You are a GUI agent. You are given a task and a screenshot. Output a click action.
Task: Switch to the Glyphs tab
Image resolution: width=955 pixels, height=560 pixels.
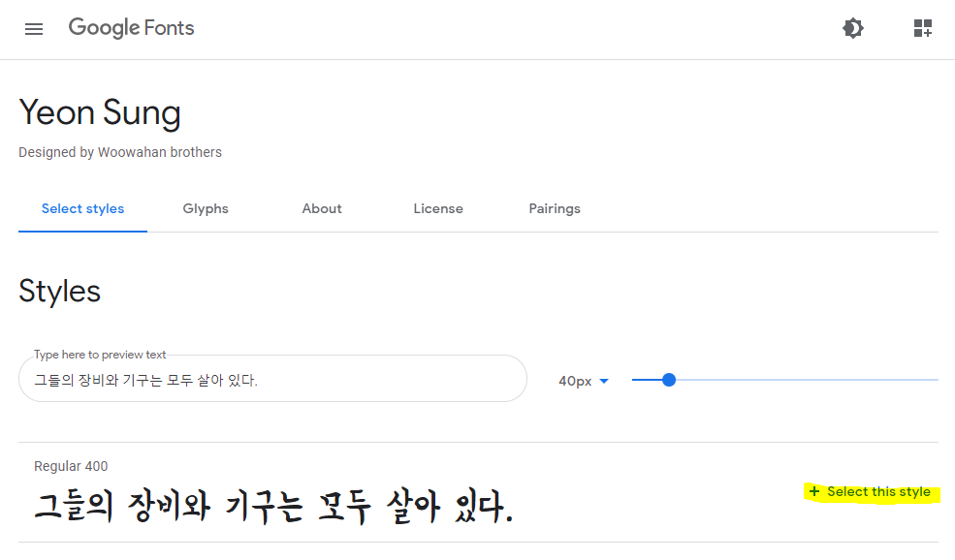[206, 208]
